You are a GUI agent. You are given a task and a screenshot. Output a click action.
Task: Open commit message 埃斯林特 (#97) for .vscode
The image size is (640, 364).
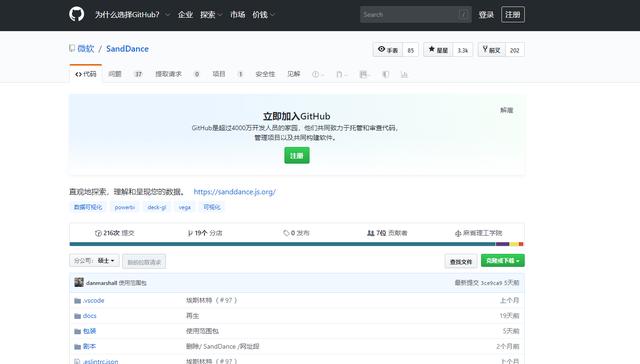[211, 300]
